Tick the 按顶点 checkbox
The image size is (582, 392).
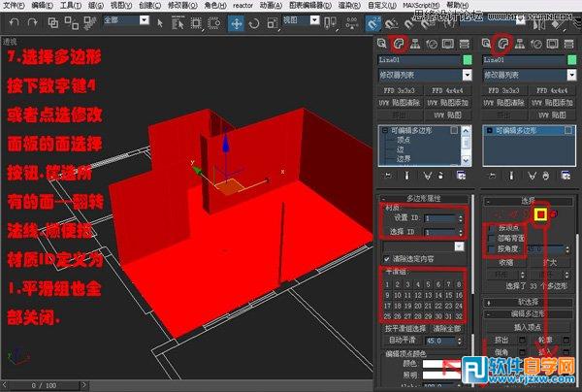tap(492, 228)
